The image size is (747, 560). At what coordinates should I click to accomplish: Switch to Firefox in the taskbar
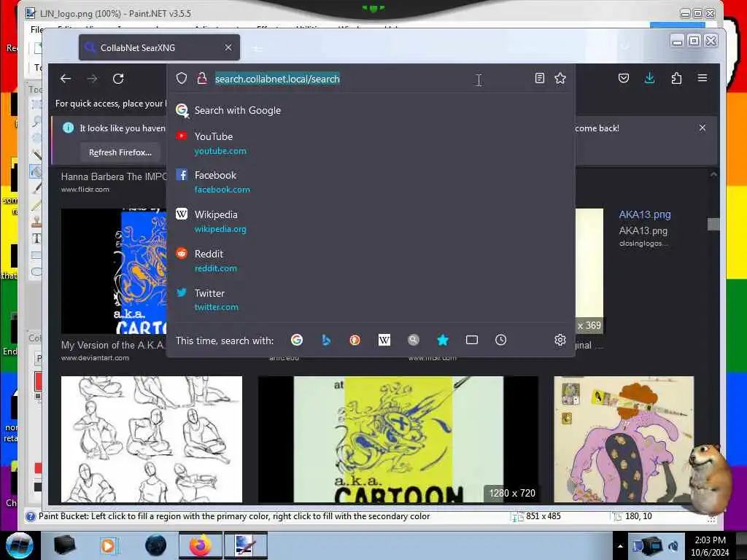point(200,545)
